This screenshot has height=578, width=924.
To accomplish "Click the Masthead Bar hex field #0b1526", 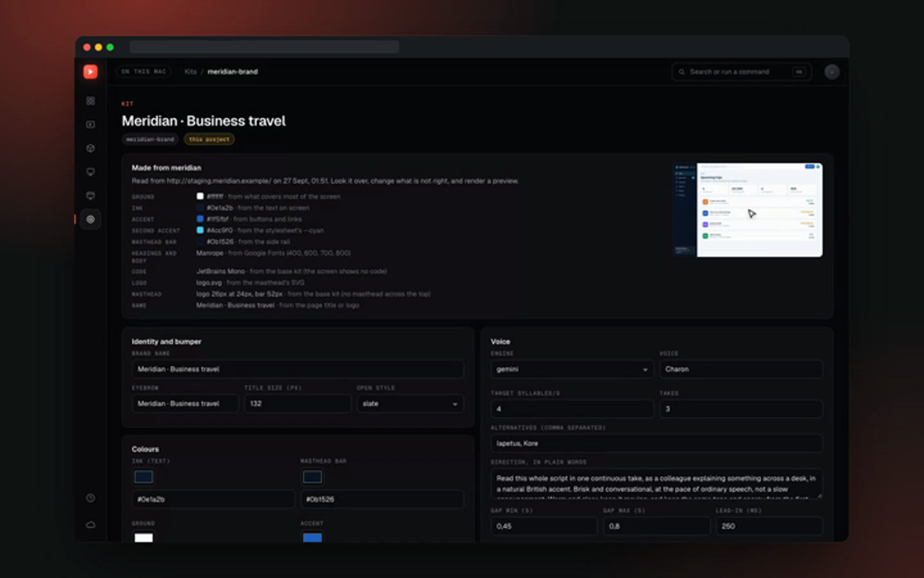I will coord(382,499).
